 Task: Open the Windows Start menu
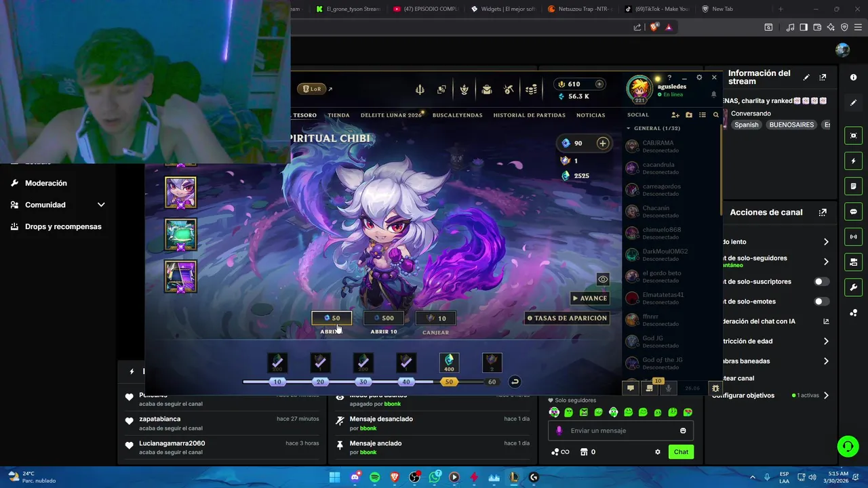point(335,477)
